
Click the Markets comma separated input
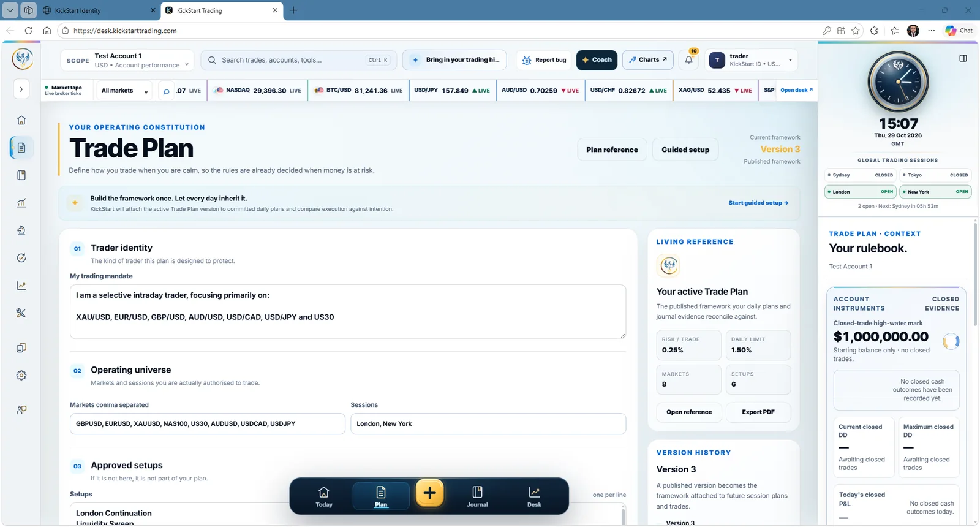208,424
